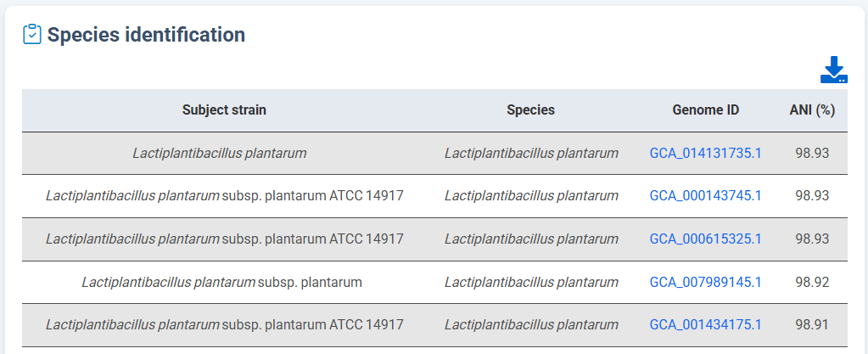Viewport: 868px width, 354px height.
Task: Select subject strain cell in GCA_014131735.1 row
Action: pyautogui.click(x=219, y=154)
